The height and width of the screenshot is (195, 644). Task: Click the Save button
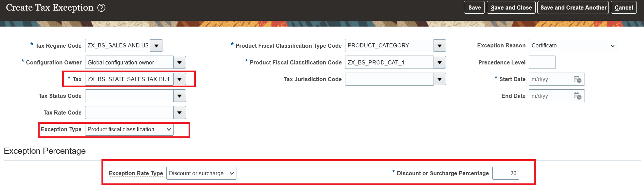474,7
